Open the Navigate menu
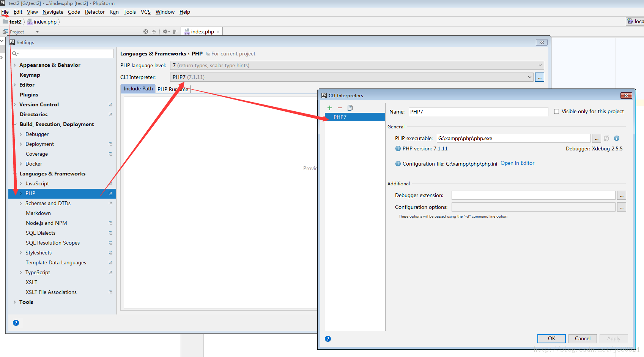Image resolution: width=644 pixels, height=357 pixels. (53, 12)
